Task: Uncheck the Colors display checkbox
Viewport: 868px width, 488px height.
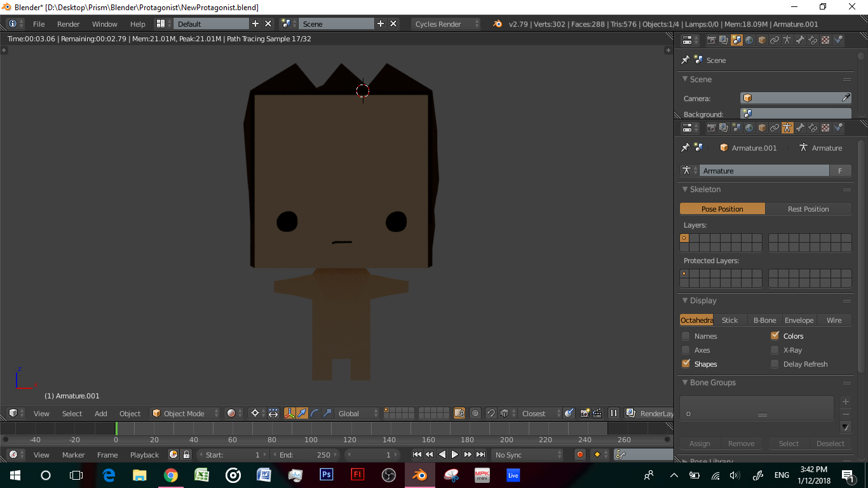Action: (x=775, y=336)
